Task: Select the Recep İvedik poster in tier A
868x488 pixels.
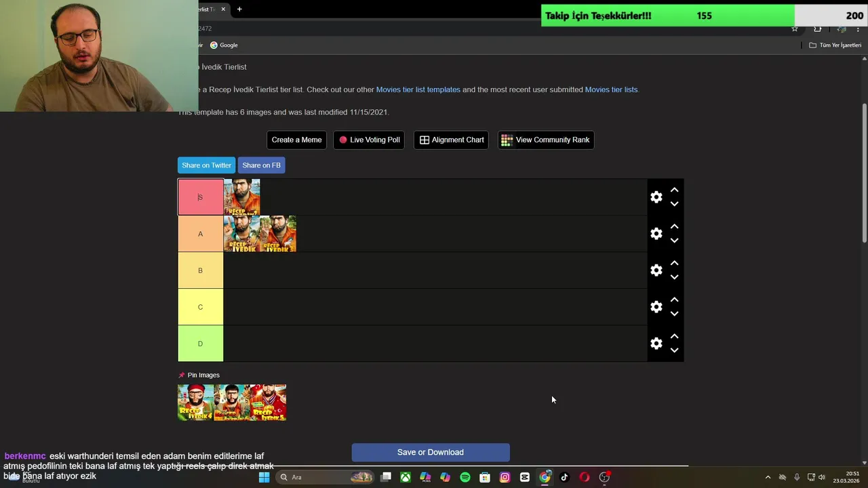Action: (241, 234)
